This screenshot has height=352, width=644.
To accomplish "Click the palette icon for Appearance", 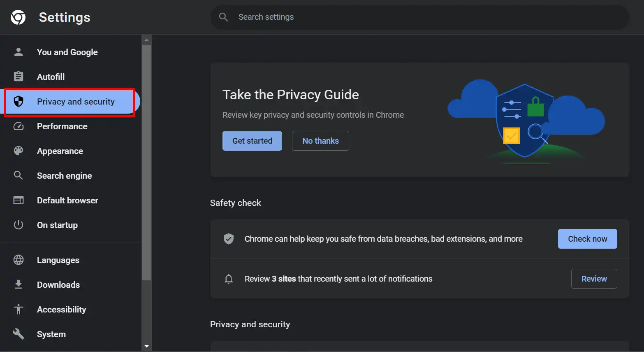I will 19,151.
